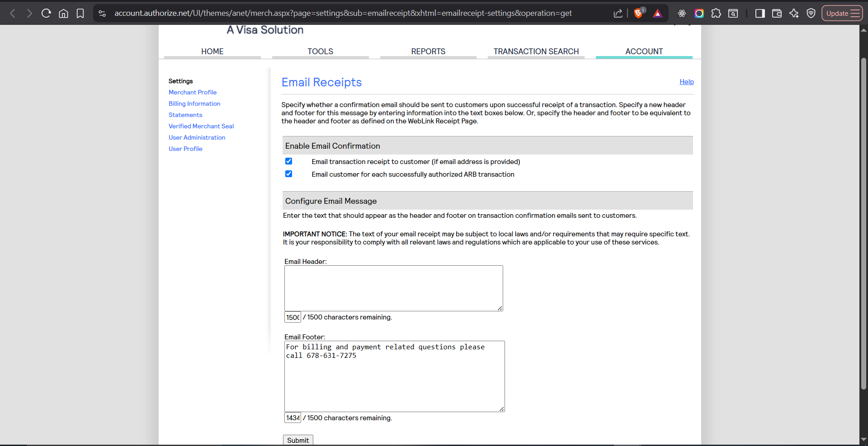Go to the Transaction Search tab
The image size is (868, 446).
(x=536, y=52)
